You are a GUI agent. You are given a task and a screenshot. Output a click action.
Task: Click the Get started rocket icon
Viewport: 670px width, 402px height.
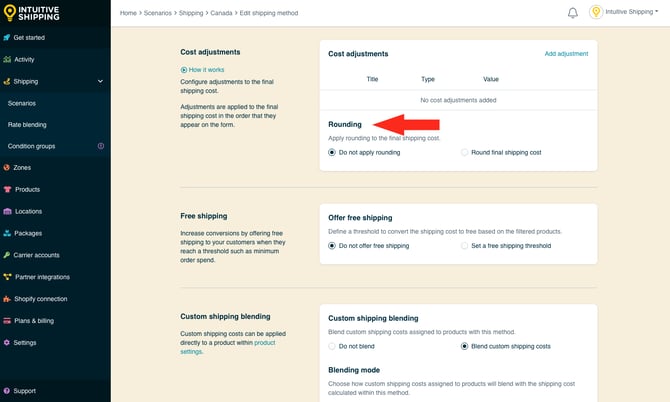(x=6, y=38)
